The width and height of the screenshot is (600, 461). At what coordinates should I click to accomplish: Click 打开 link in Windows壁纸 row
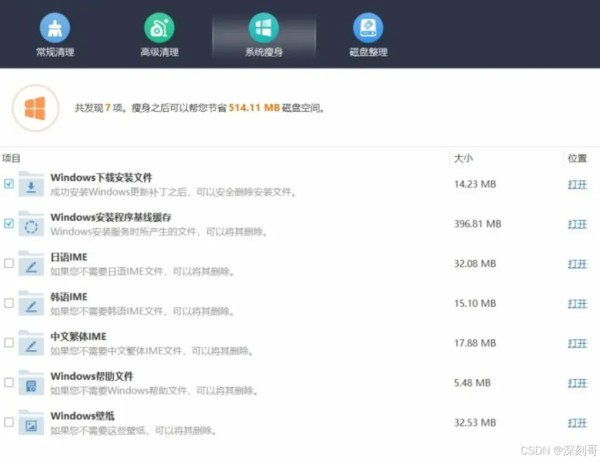coord(577,423)
